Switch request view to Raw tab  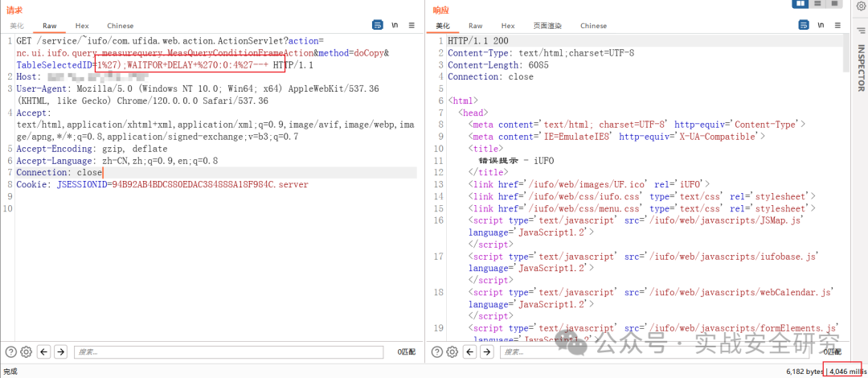50,26
